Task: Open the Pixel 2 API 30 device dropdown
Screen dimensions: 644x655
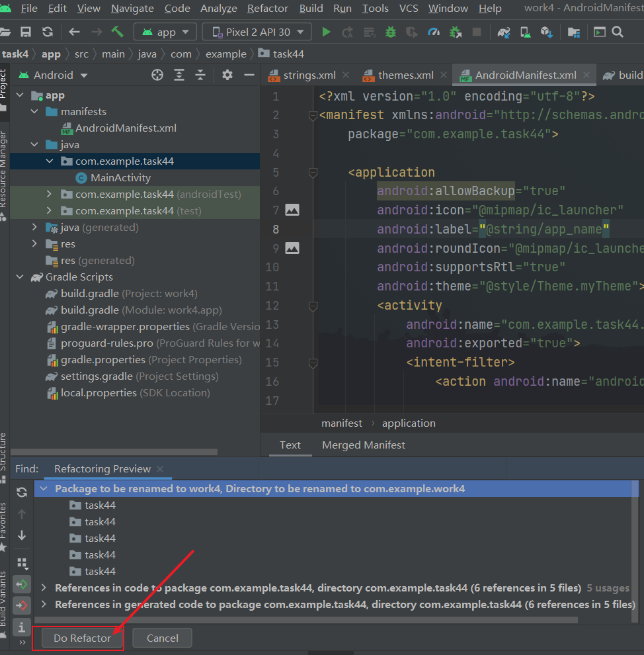Action: (257, 32)
